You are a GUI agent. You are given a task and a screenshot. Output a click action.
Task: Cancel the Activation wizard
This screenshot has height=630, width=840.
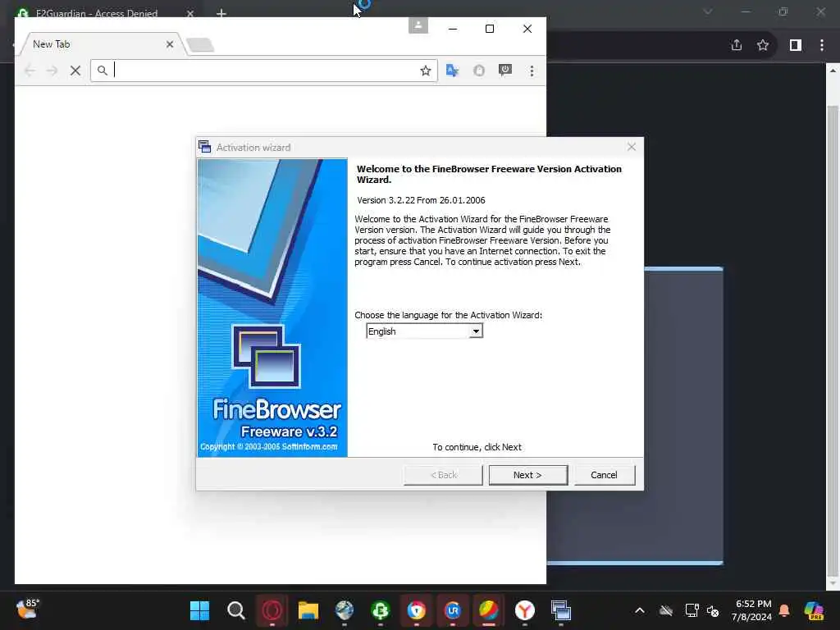click(x=605, y=475)
